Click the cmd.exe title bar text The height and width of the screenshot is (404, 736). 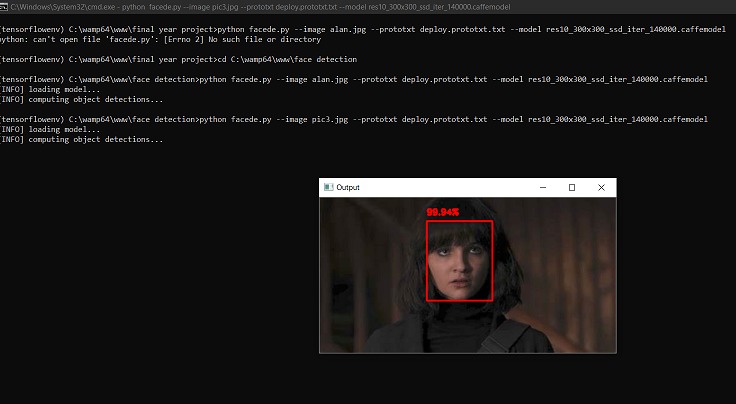click(260, 7)
